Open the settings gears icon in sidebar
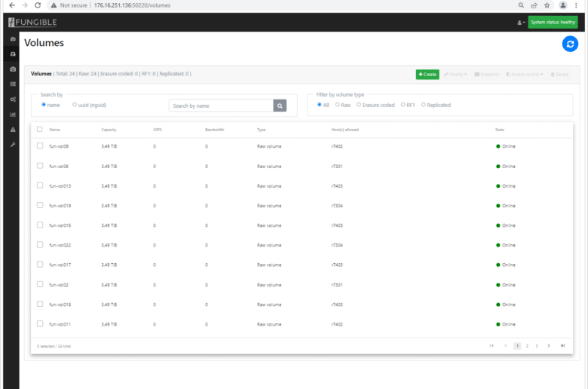Image resolution: width=588 pixels, height=389 pixels. click(13, 100)
